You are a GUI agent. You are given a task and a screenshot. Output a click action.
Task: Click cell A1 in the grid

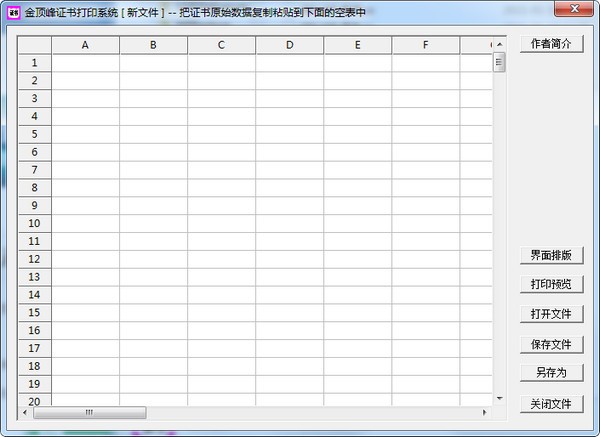coord(86,63)
